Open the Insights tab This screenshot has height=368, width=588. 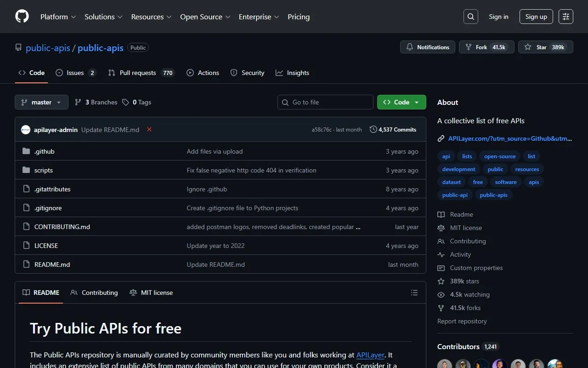coord(293,72)
